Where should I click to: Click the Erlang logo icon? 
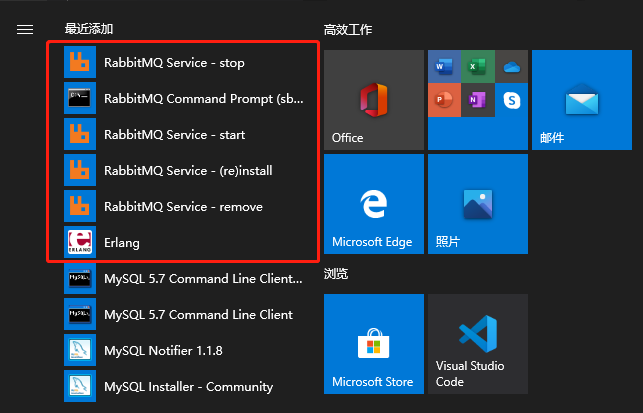click(x=80, y=242)
